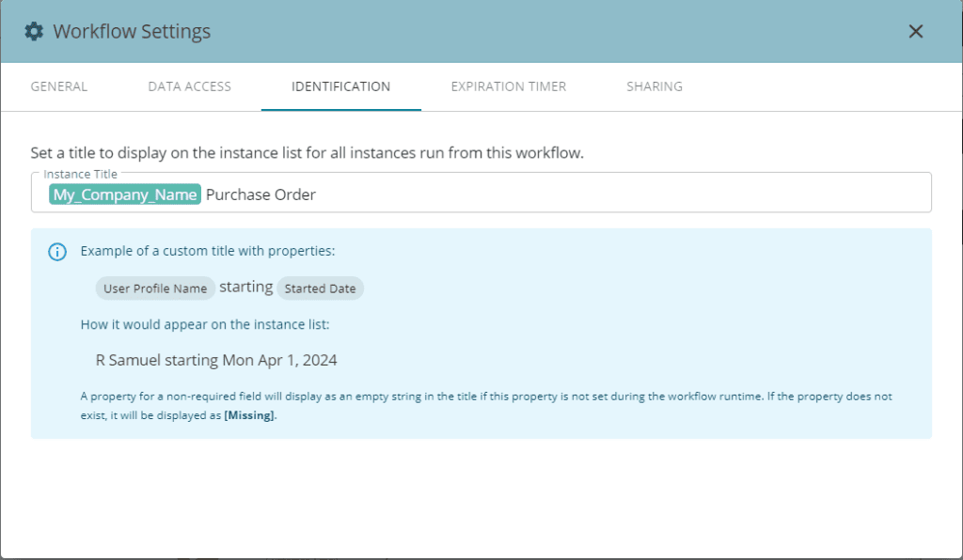
Task: Open the Data Access tab
Action: (189, 86)
